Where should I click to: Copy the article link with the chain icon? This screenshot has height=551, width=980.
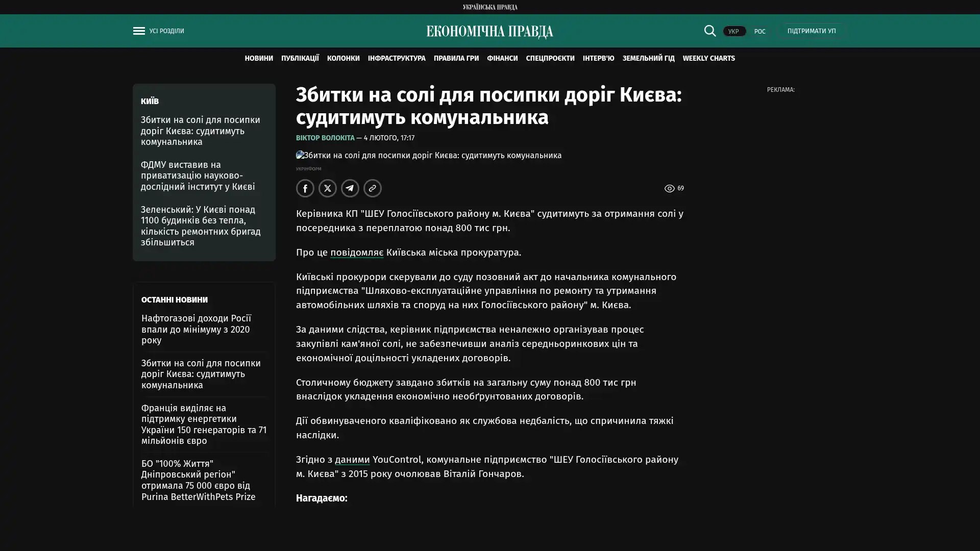(x=372, y=188)
